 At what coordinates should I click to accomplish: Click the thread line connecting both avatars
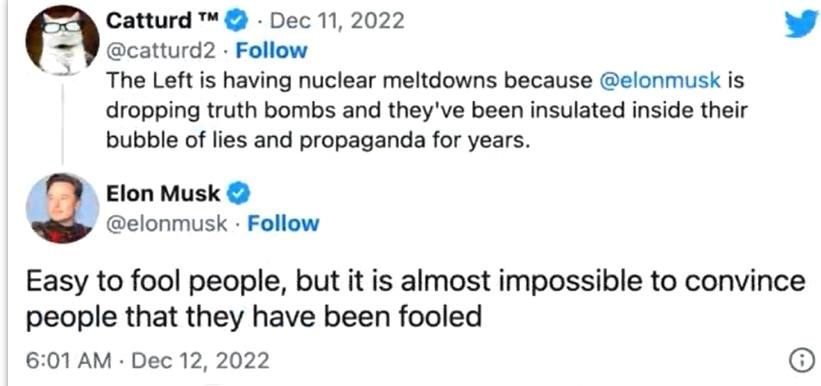click(x=63, y=124)
